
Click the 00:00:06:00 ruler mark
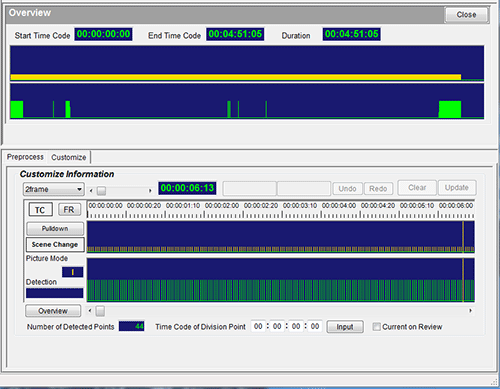pyautogui.click(x=456, y=206)
